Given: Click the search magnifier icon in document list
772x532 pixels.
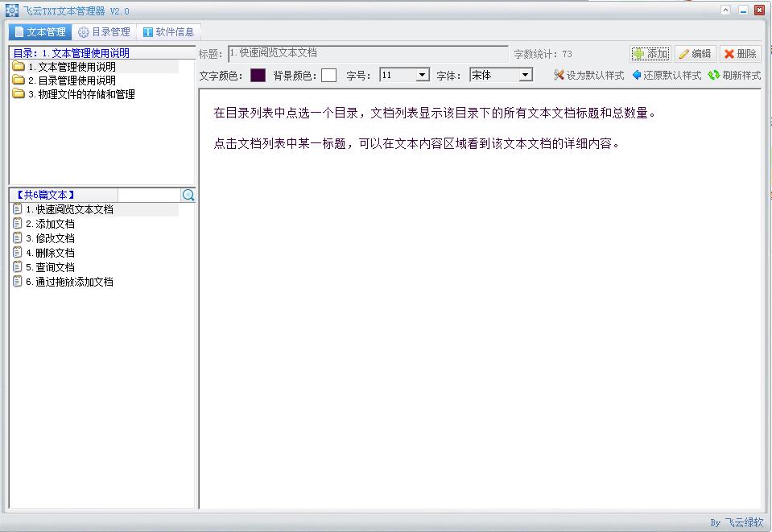Looking at the screenshot, I should pos(188,196).
